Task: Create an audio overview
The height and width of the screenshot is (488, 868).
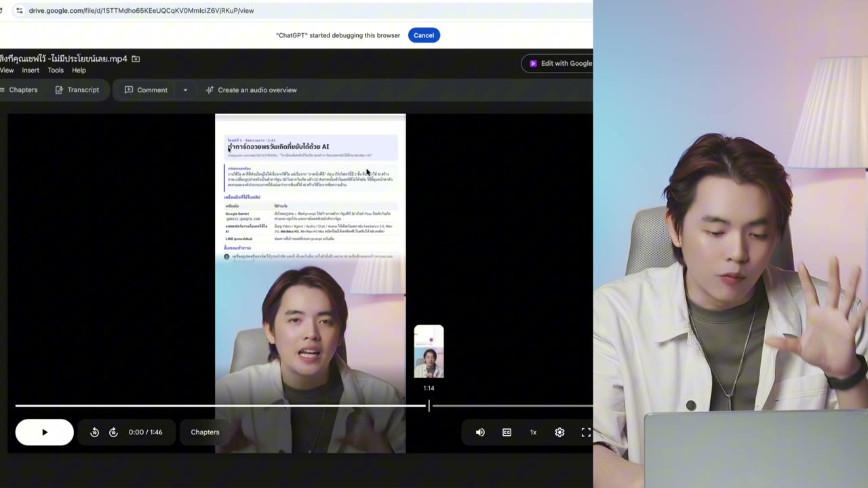Action: [x=251, y=90]
